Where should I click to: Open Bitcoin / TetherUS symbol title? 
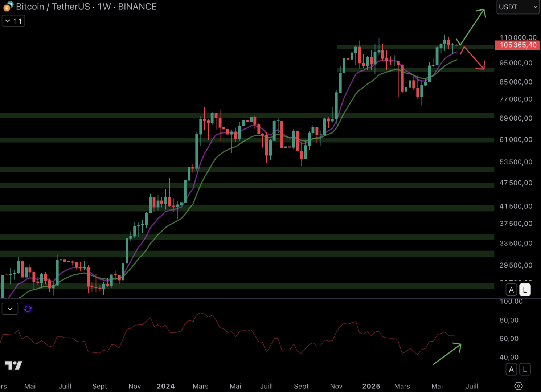click(53, 7)
